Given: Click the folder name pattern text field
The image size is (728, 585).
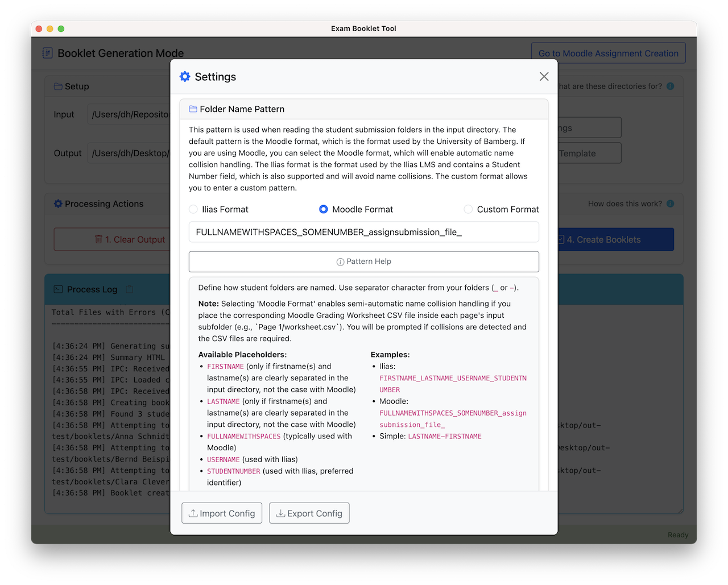Looking at the screenshot, I should [x=363, y=232].
